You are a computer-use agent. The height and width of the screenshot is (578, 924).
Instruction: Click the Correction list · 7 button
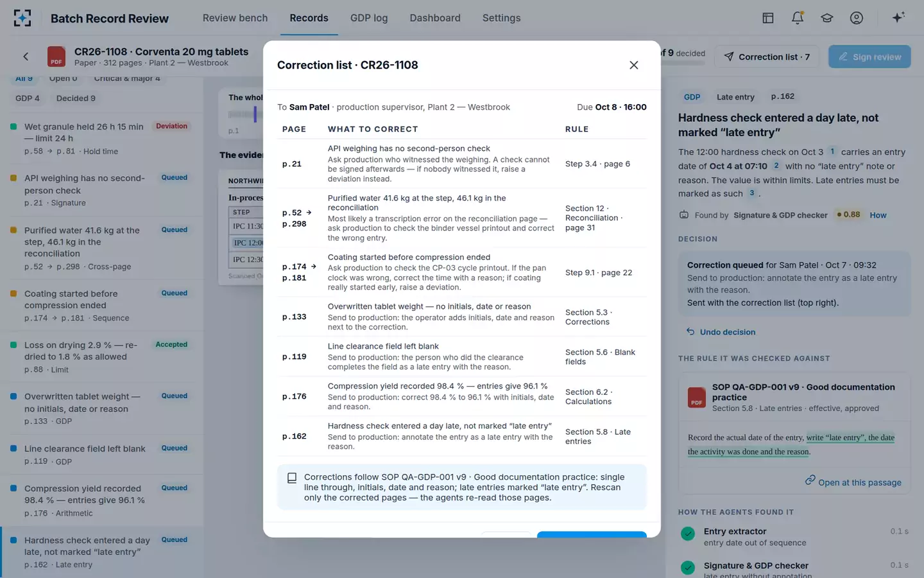767,57
